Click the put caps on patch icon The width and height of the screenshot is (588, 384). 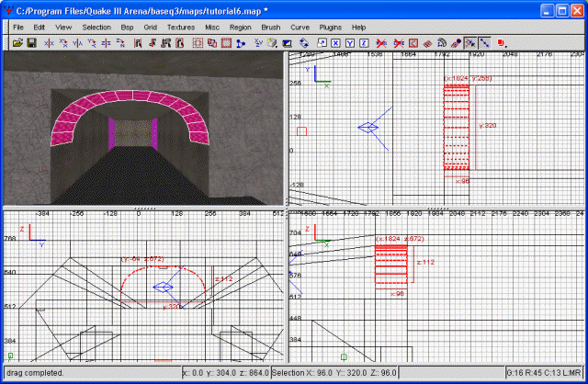click(x=456, y=43)
